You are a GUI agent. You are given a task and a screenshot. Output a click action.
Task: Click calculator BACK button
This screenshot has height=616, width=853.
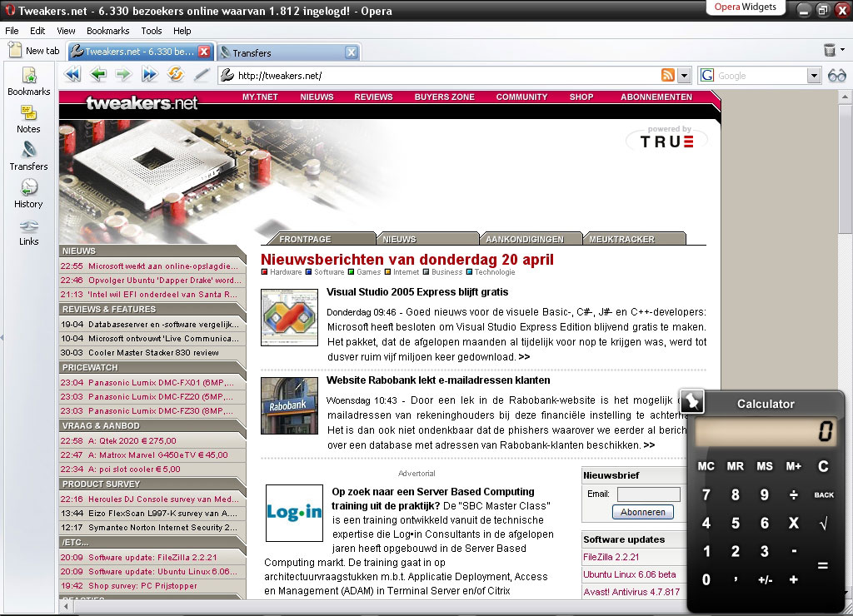[x=824, y=494]
